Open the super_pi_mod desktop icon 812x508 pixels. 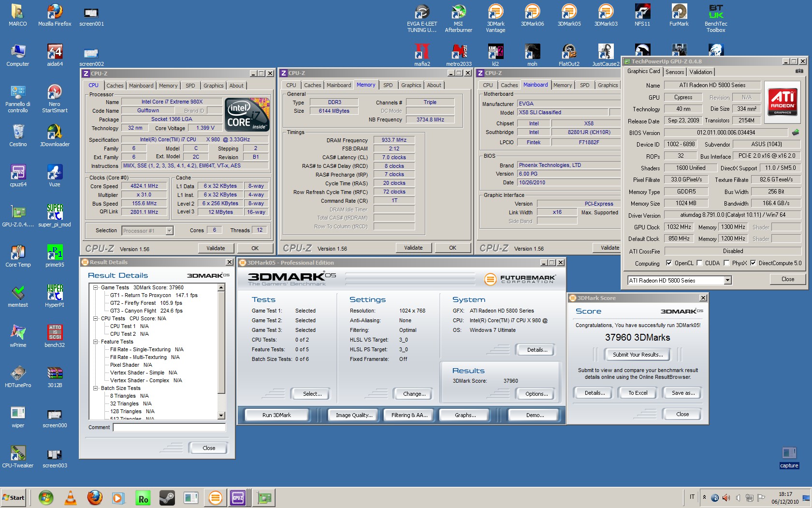click(x=55, y=216)
